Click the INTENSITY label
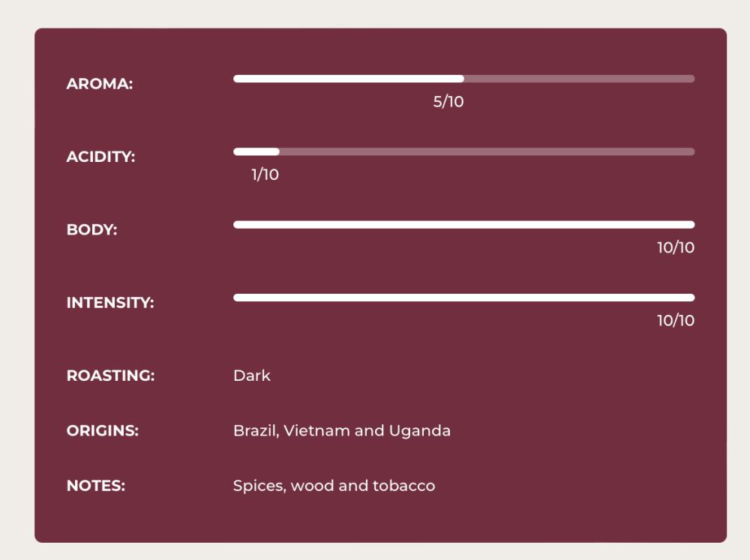The width and height of the screenshot is (750, 560). click(x=110, y=303)
